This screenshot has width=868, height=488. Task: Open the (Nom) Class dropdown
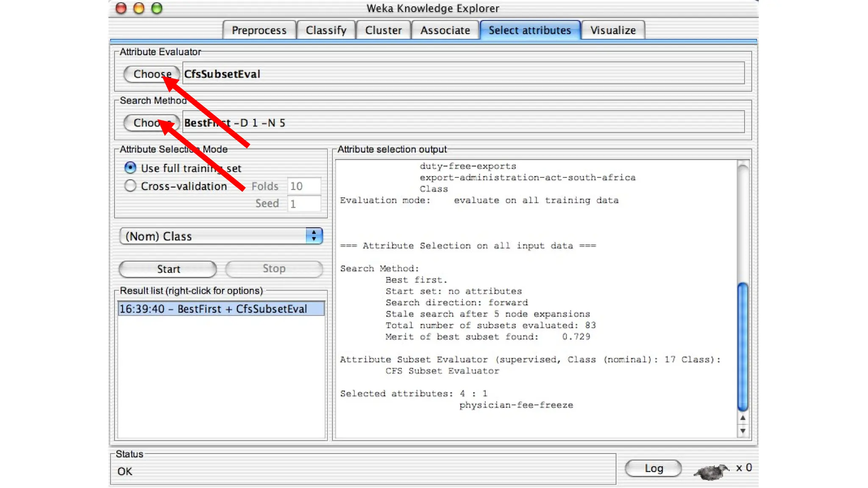(221, 236)
